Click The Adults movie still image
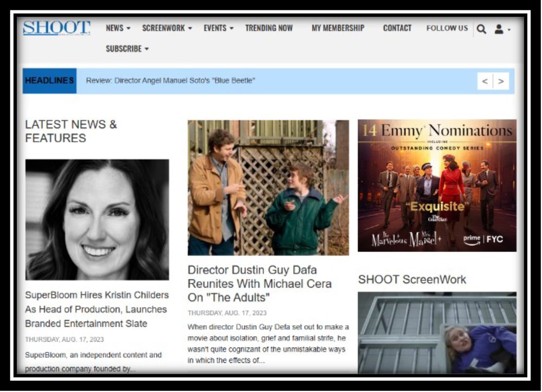The image size is (542, 392). pos(268,188)
